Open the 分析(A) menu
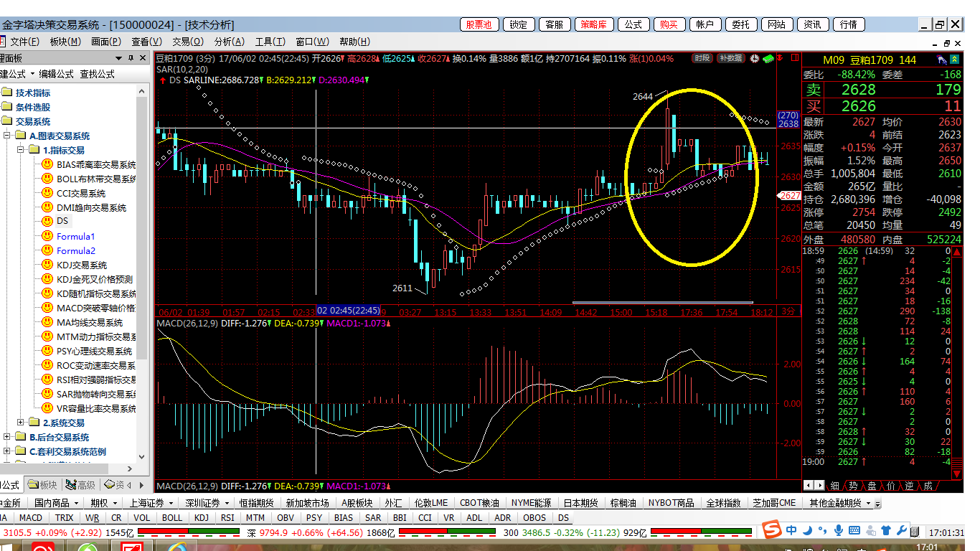The image size is (980, 551). click(x=229, y=42)
